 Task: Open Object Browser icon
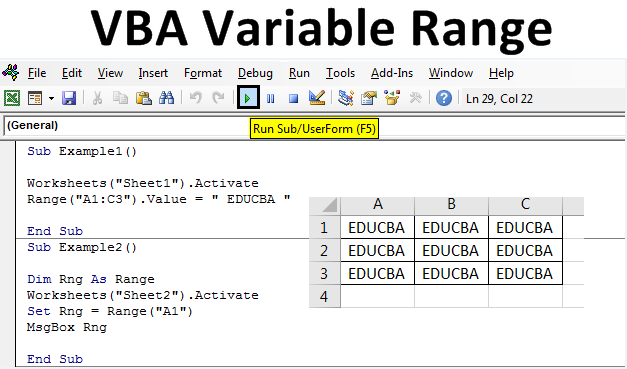(x=392, y=98)
